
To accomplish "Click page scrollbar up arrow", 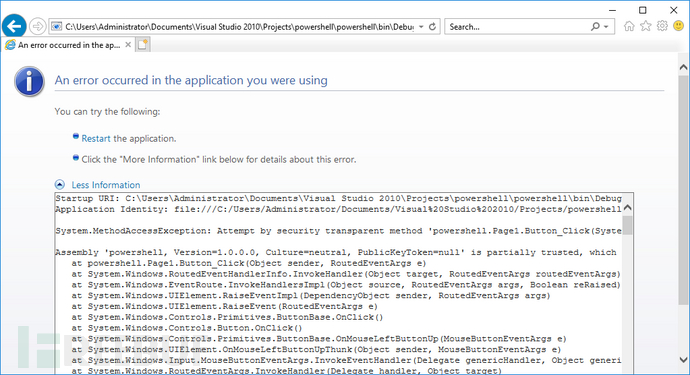I will (x=683, y=67).
